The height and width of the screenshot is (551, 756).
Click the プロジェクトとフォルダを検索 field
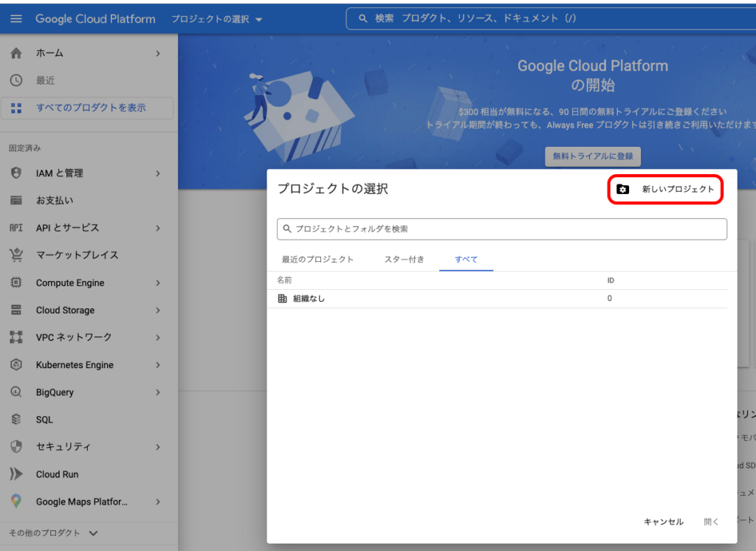click(502, 229)
